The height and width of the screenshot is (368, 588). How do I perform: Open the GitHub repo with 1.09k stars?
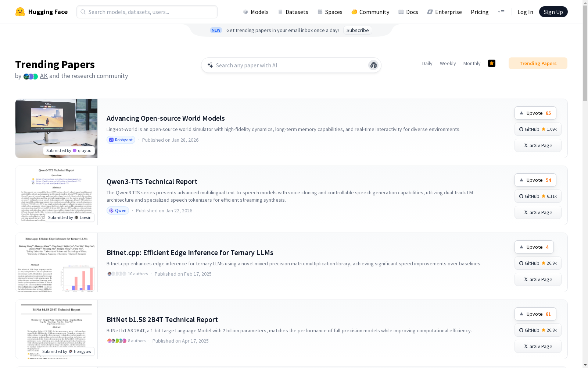click(538, 129)
